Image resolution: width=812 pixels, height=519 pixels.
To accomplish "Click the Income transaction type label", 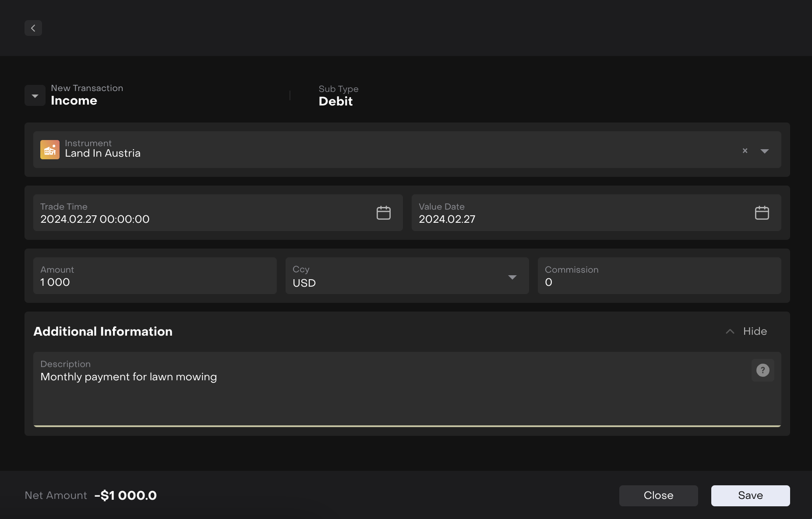I will 74,100.
